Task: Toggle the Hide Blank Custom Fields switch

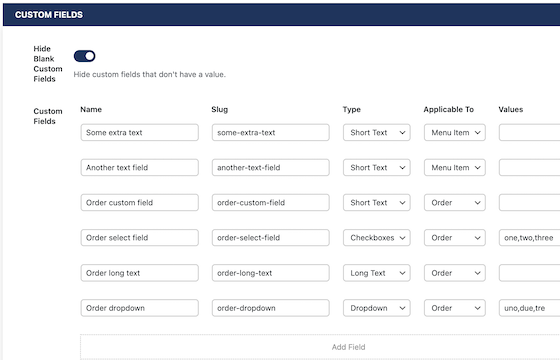Action: [x=85, y=56]
